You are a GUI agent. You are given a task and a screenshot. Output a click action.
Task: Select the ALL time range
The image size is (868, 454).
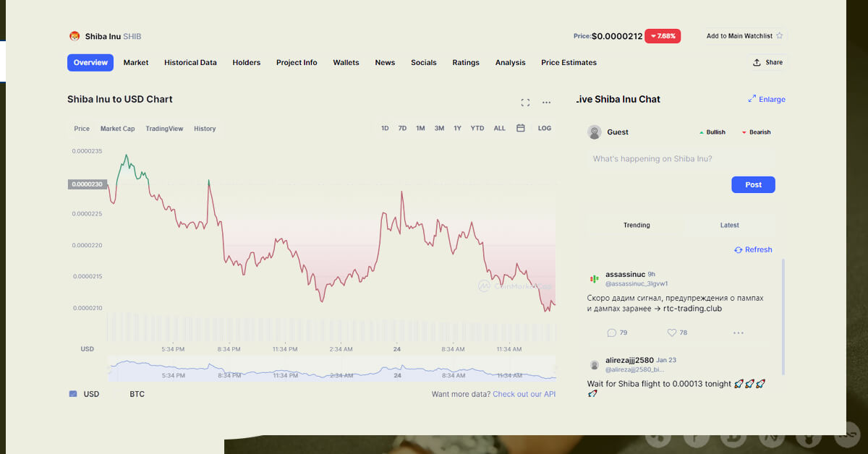(500, 128)
